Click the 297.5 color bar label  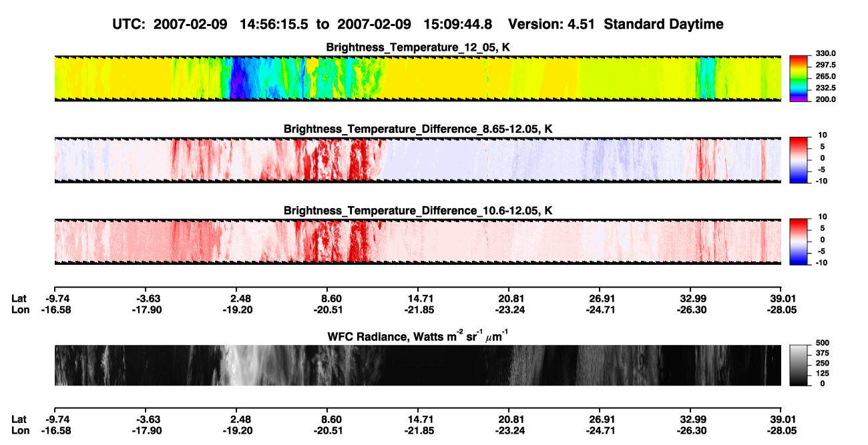click(x=826, y=65)
